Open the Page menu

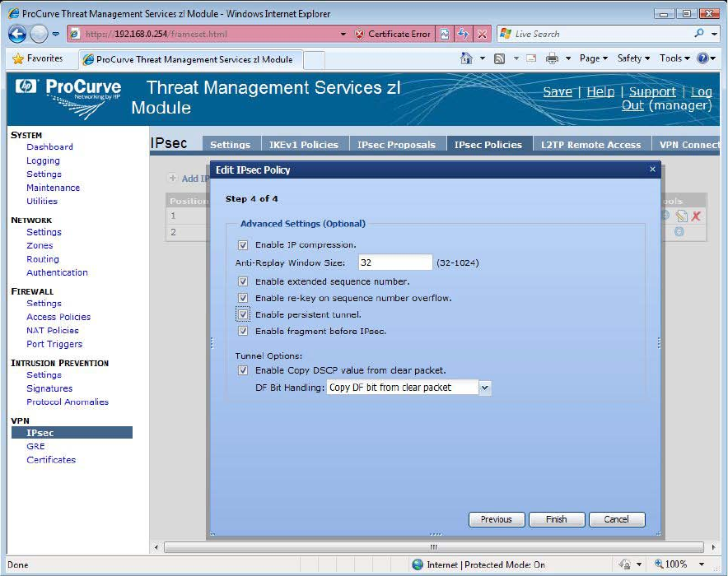coord(594,58)
